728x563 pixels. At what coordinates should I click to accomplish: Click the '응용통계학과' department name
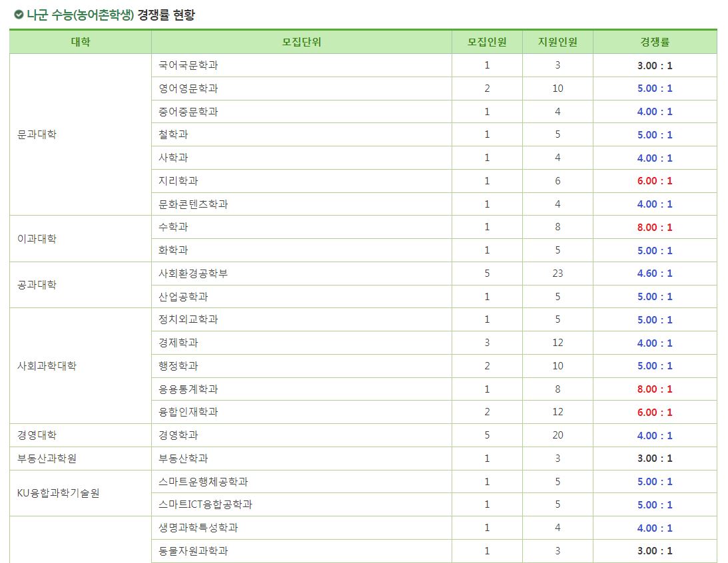pyautogui.click(x=188, y=389)
